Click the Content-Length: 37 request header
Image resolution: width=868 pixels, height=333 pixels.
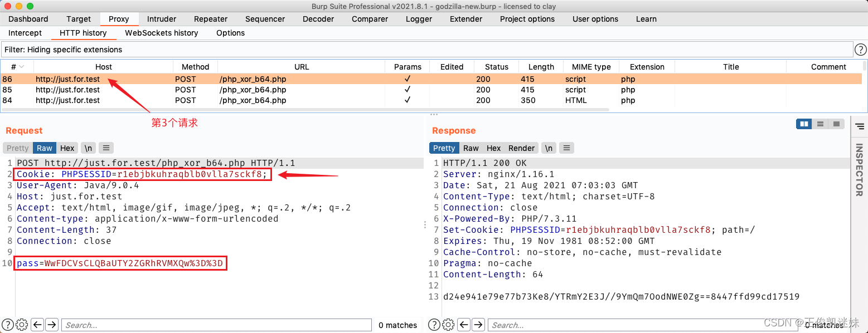point(66,230)
